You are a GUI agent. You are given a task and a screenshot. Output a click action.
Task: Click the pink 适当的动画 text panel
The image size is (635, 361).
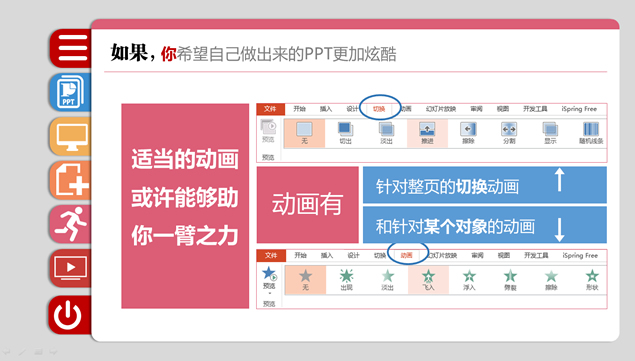(185, 206)
